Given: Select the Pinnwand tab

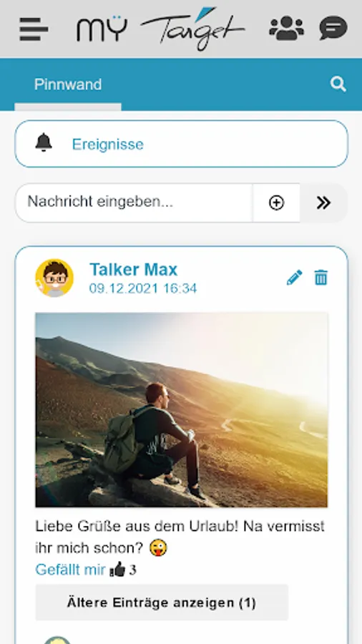Looking at the screenshot, I should 68,84.
